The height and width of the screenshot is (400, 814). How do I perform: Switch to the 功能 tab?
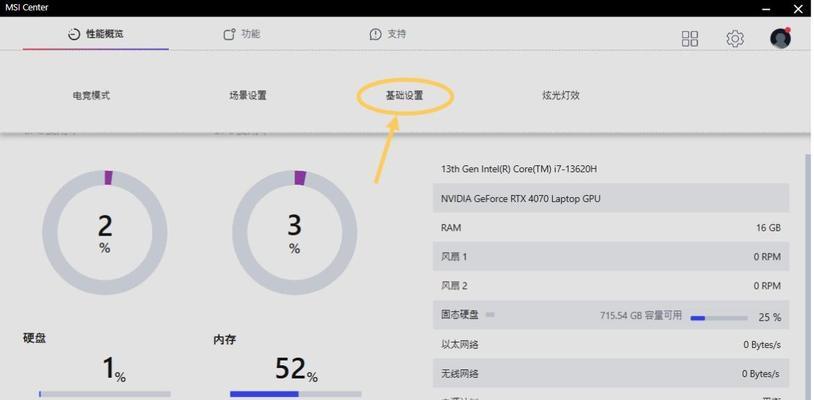coord(241,34)
